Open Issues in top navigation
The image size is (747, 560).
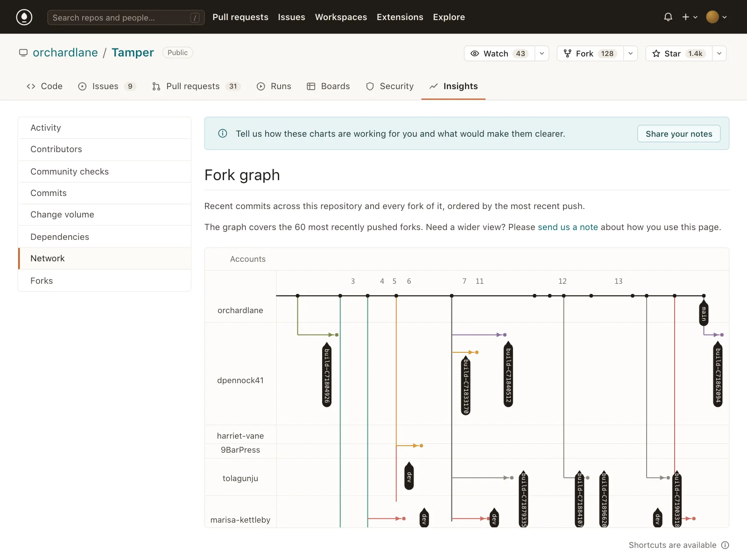point(291,17)
